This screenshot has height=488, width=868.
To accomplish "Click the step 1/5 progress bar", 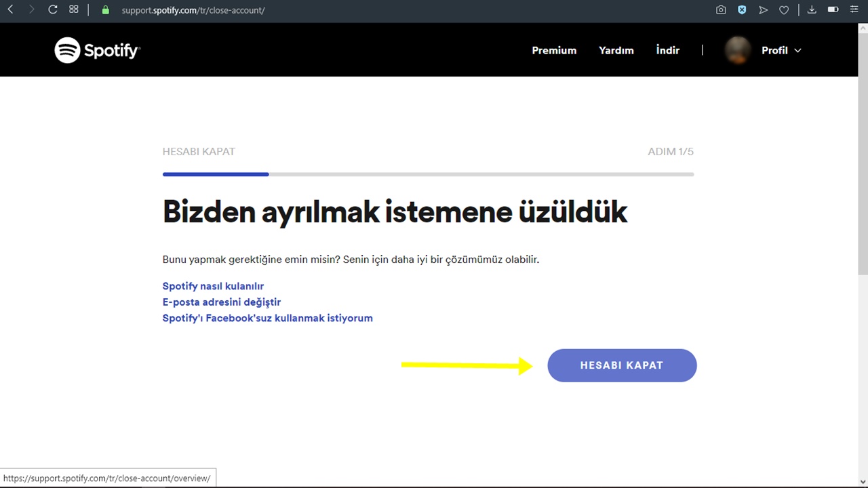I will [428, 174].
